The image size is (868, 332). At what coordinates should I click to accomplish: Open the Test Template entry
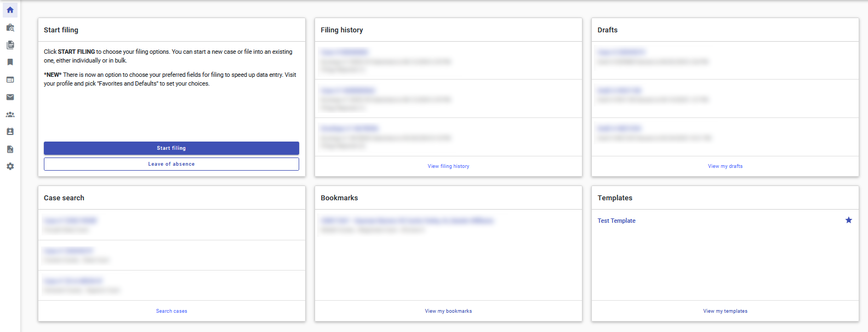pos(616,221)
